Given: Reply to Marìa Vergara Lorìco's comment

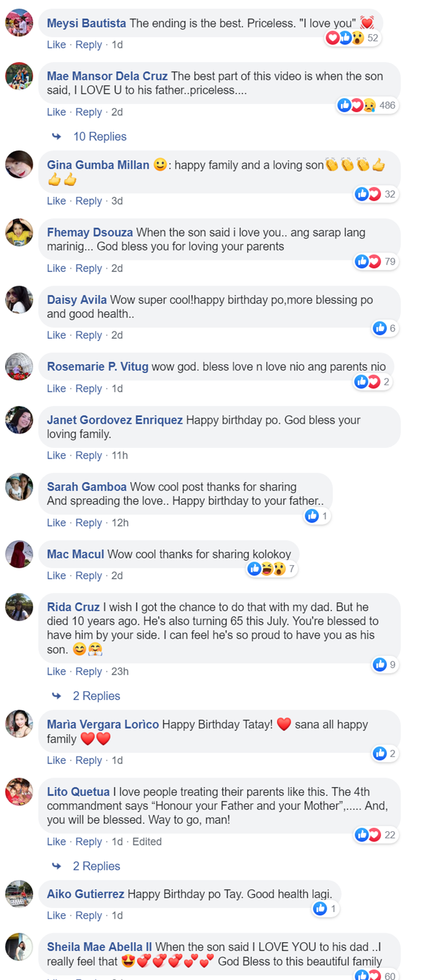Looking at the screenshot, I should [89, 760].
